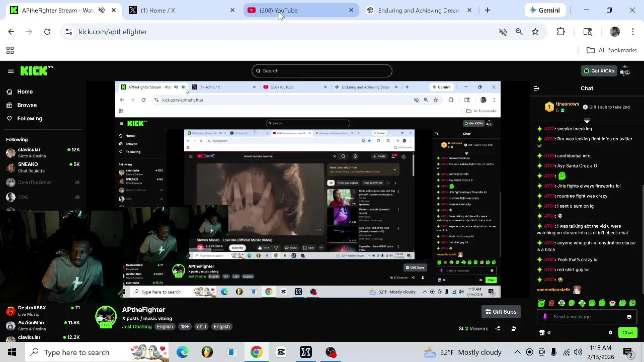This screenshot has width=644, height=362.
Task: Open Windows Start menu
Action: (12, 352)
